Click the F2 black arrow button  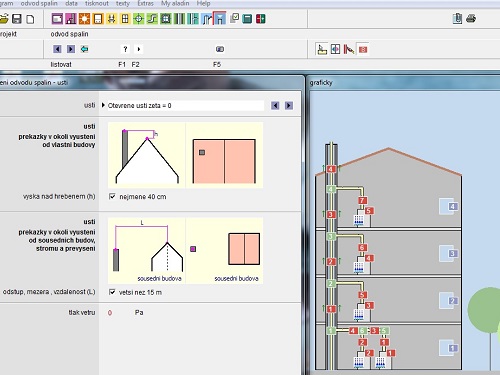(139, 49)
